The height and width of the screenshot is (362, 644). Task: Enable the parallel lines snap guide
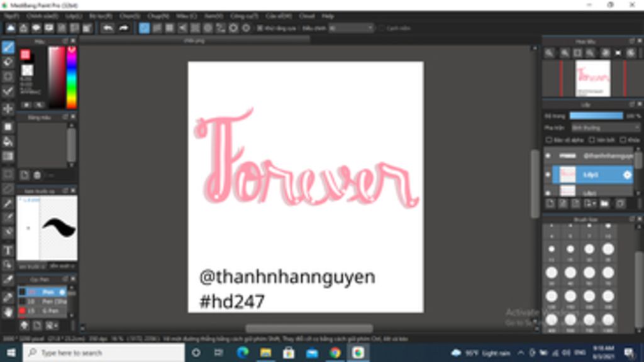coord(157,28)
